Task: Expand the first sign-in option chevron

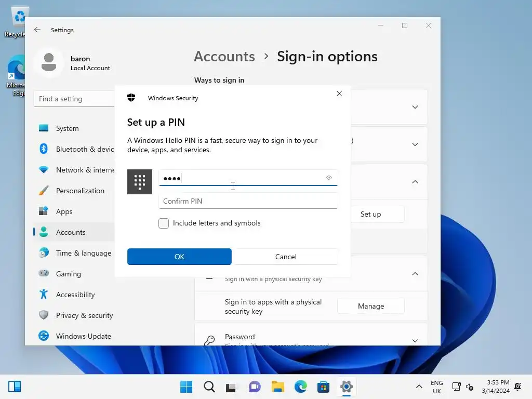Action: 415,107
